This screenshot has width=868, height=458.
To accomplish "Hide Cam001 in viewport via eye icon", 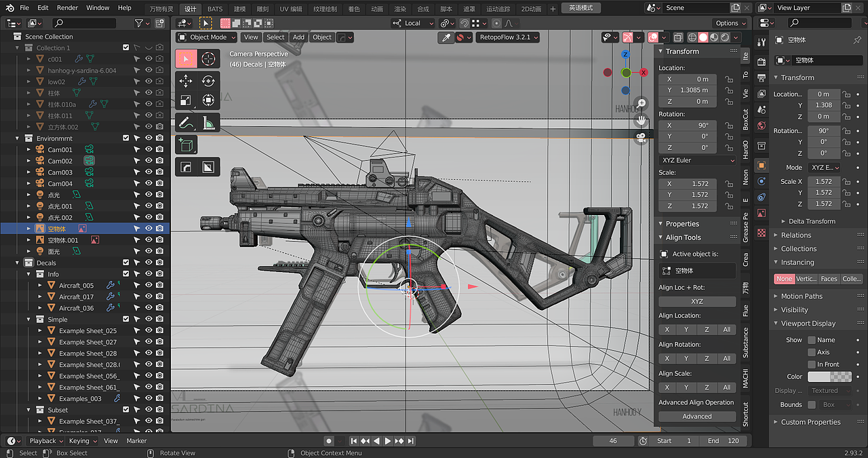I will click(149, 149).
